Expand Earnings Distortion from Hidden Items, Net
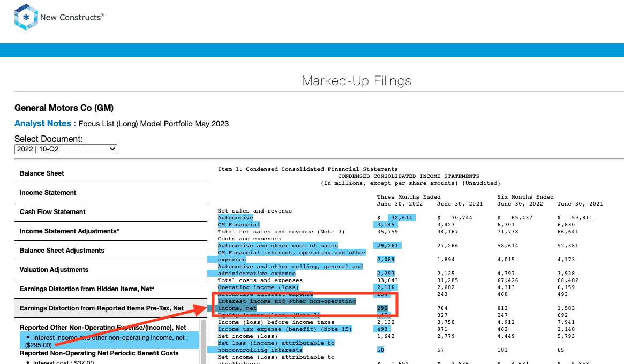Viewport: 624px width, 364px height. 111,289
